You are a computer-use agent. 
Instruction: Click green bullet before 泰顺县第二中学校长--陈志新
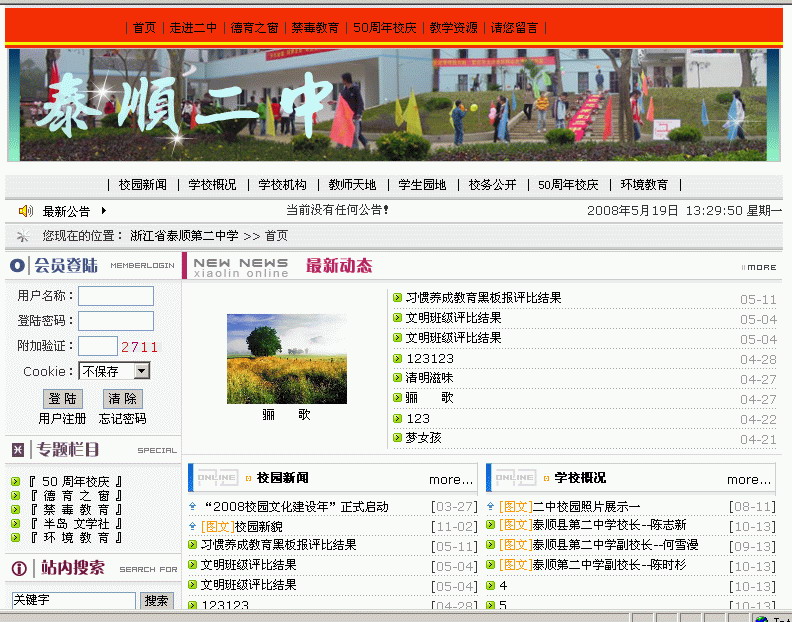(490, 525)
